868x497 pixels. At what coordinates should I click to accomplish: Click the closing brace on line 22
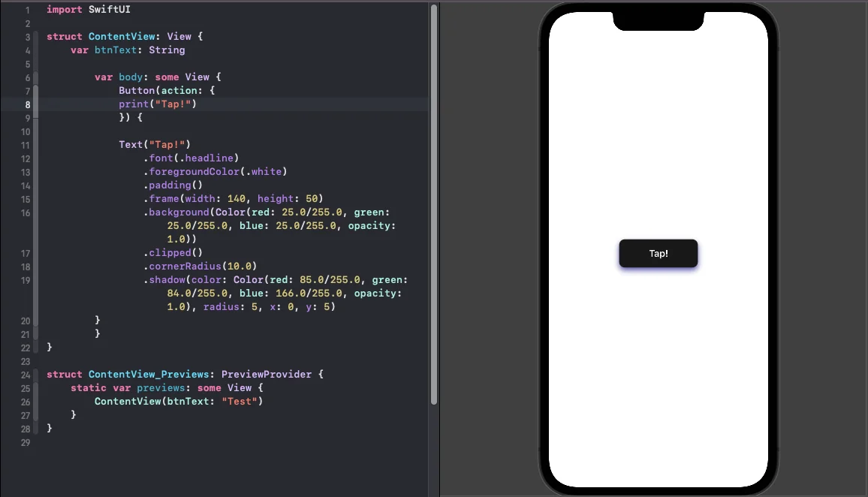tap(50, 348)
